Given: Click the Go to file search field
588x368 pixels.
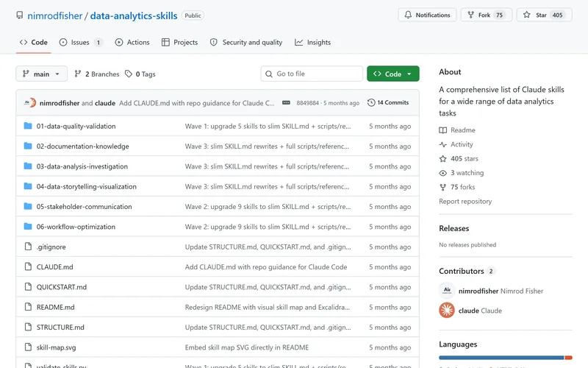Looking at the screenshot, I should (312, 74).
